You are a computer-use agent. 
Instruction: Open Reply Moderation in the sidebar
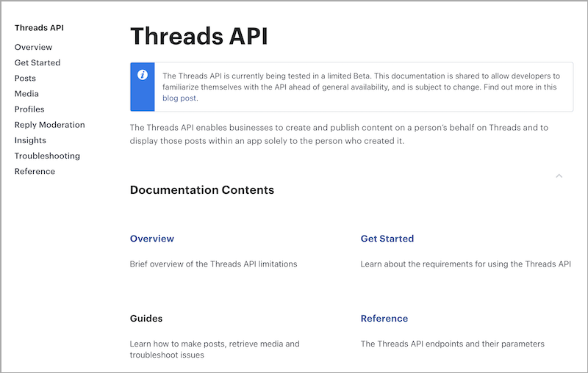[49, 125]
